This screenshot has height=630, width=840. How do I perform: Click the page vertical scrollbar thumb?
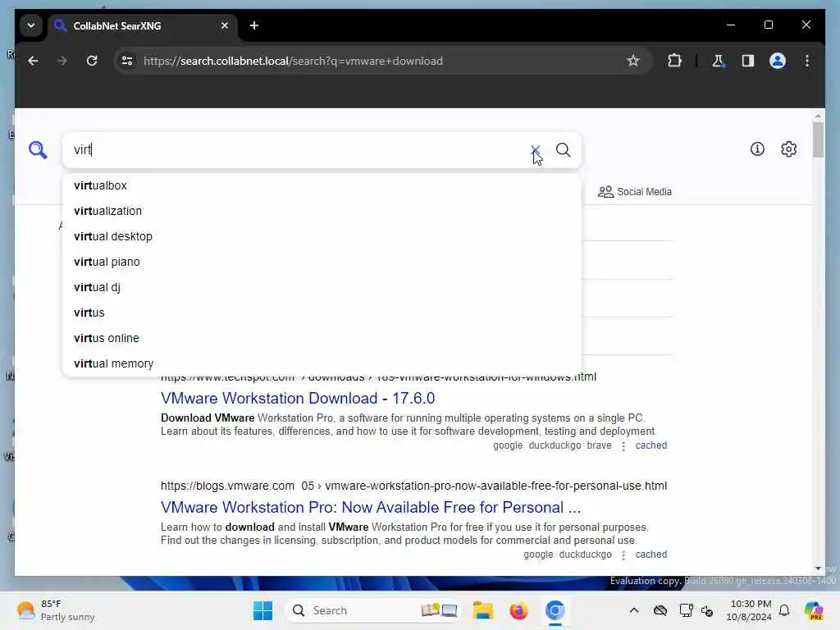pyautogui.click(x=818, y=139)
